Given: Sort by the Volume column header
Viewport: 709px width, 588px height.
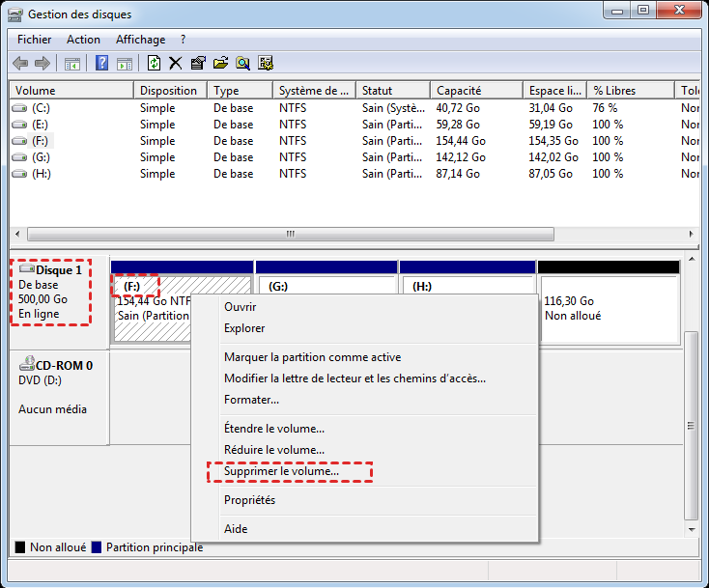Looking at the screenshot, I should 71,91.
